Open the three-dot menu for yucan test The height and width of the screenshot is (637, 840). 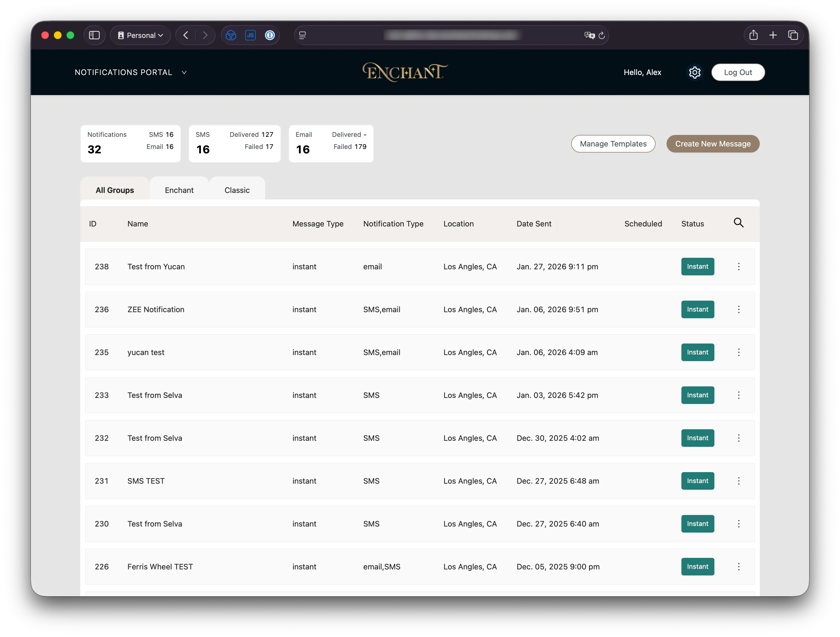(x=738, y=352)
